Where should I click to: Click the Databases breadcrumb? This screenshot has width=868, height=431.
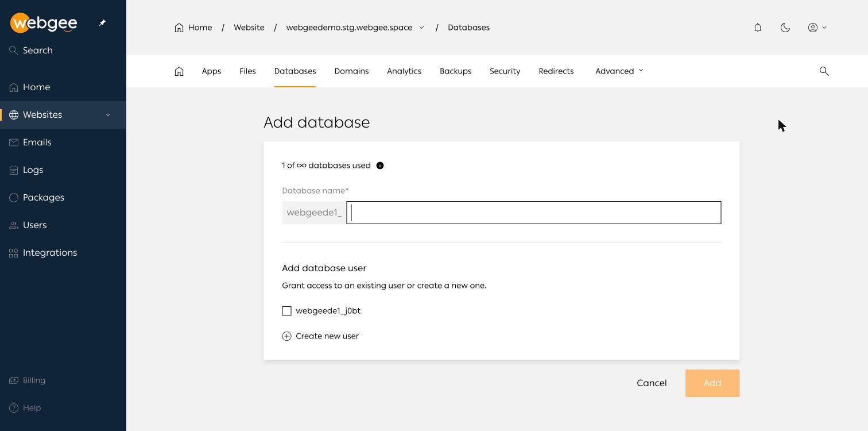(468, 28)
